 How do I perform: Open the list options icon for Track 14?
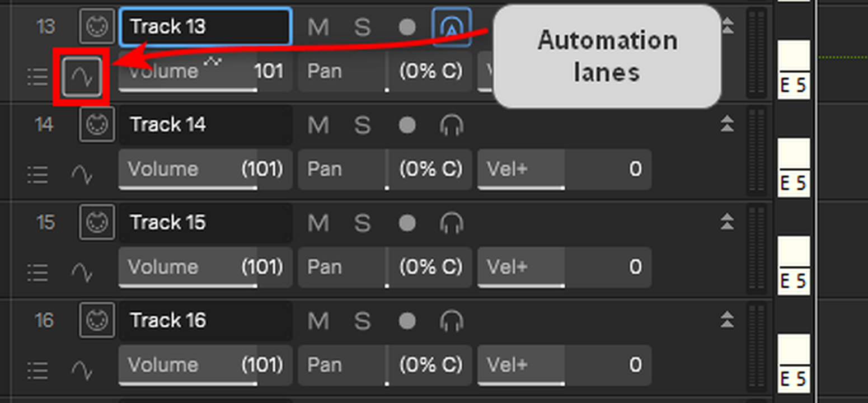37,175
